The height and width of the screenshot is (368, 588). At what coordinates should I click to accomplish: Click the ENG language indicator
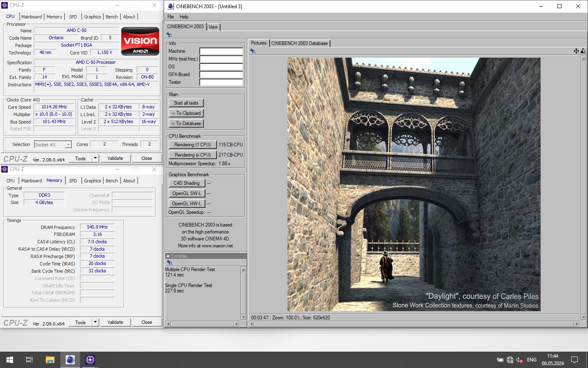[532, 360]
